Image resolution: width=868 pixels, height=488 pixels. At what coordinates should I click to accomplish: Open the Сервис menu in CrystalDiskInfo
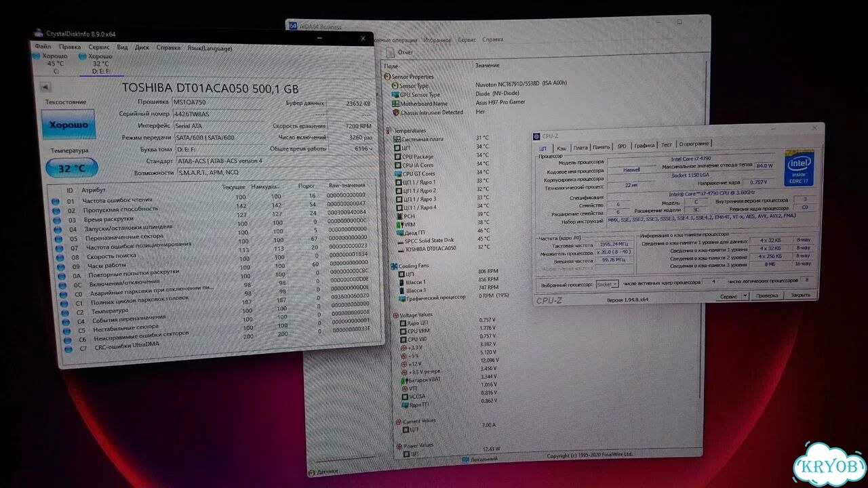[99, 47]
